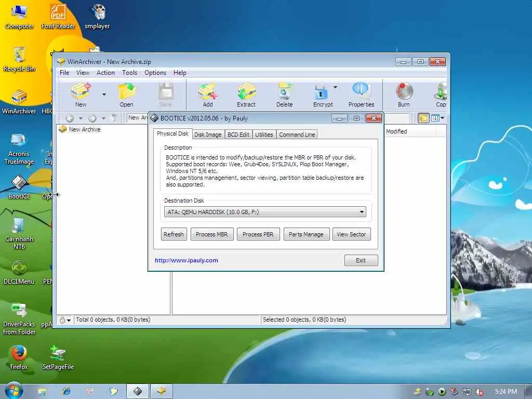Click the New archive toolbar icon

coord(81,95)
